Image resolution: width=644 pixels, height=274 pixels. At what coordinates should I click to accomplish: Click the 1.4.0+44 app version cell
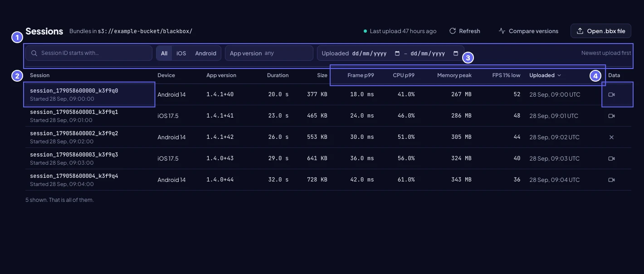pyautogui.click(x=220, y=180)
